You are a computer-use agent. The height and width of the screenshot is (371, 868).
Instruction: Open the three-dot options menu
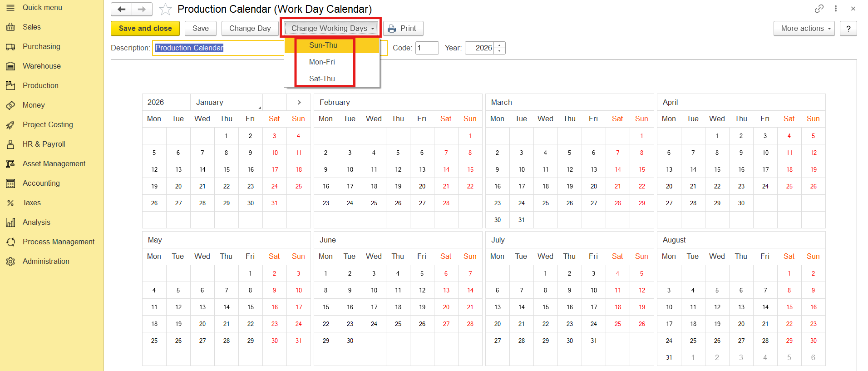[x=835, y=9]
